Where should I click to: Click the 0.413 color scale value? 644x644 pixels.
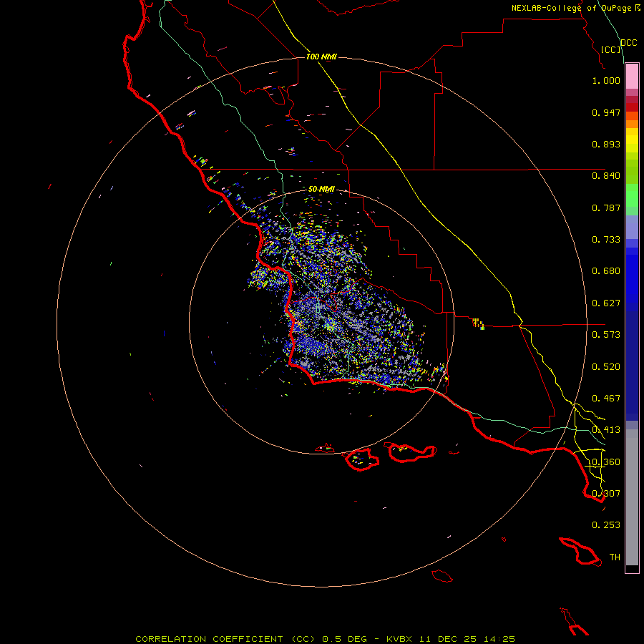click(606, 430)
